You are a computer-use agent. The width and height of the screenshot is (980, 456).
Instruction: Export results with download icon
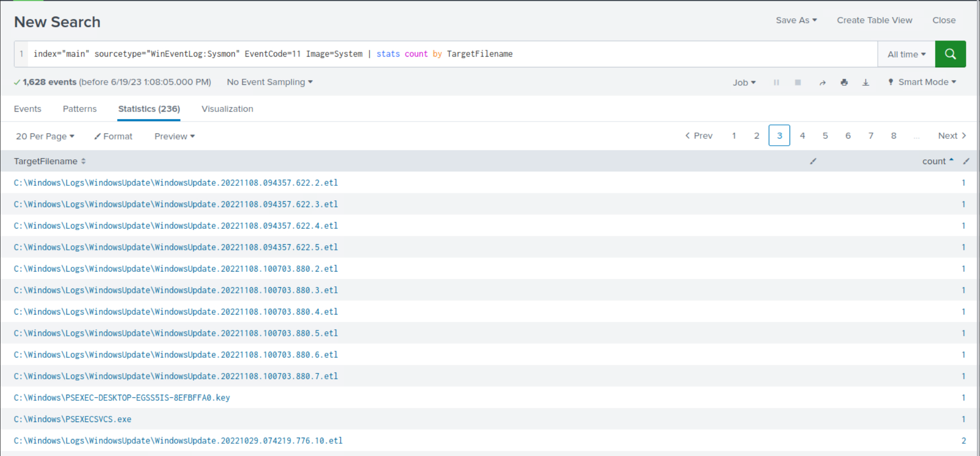point(865,83)
